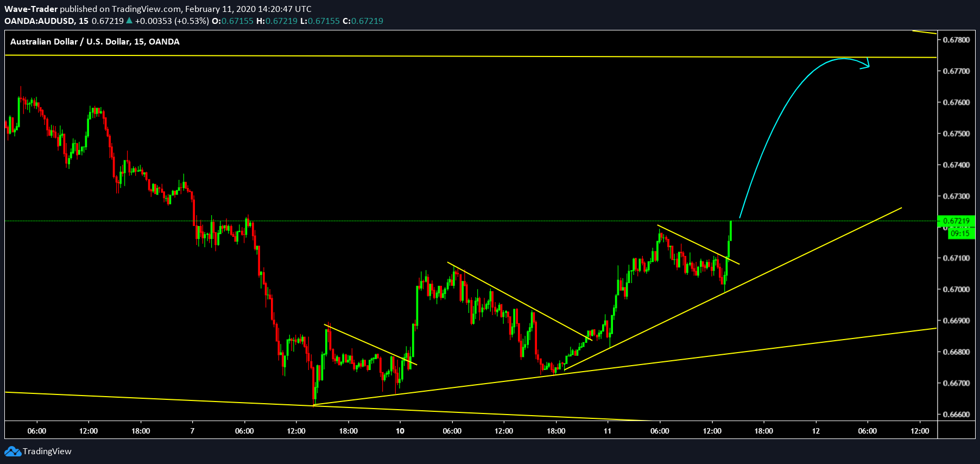Click the 0.67500 price axis label
The image size is (980, 464).
coord(956,134)
